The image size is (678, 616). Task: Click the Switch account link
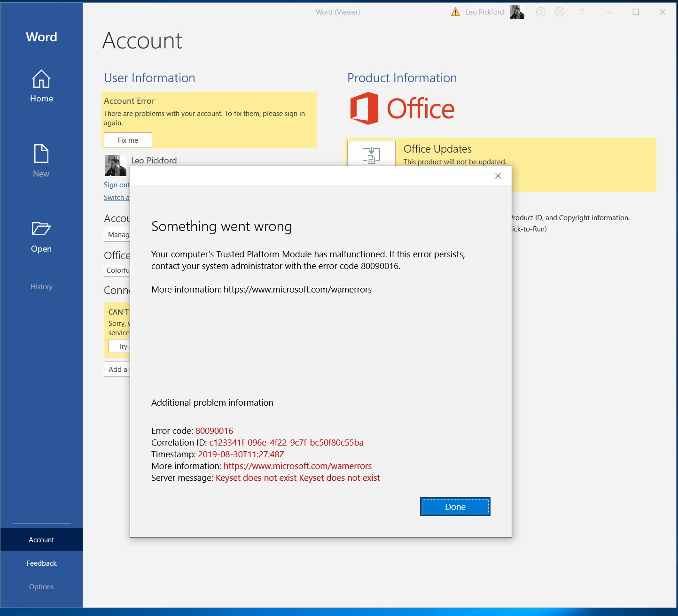117,198
